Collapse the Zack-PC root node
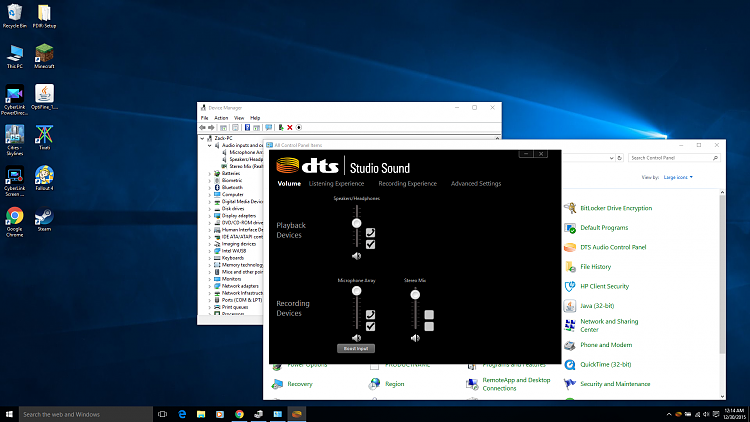Screen dimensions: 750x422 202,138
